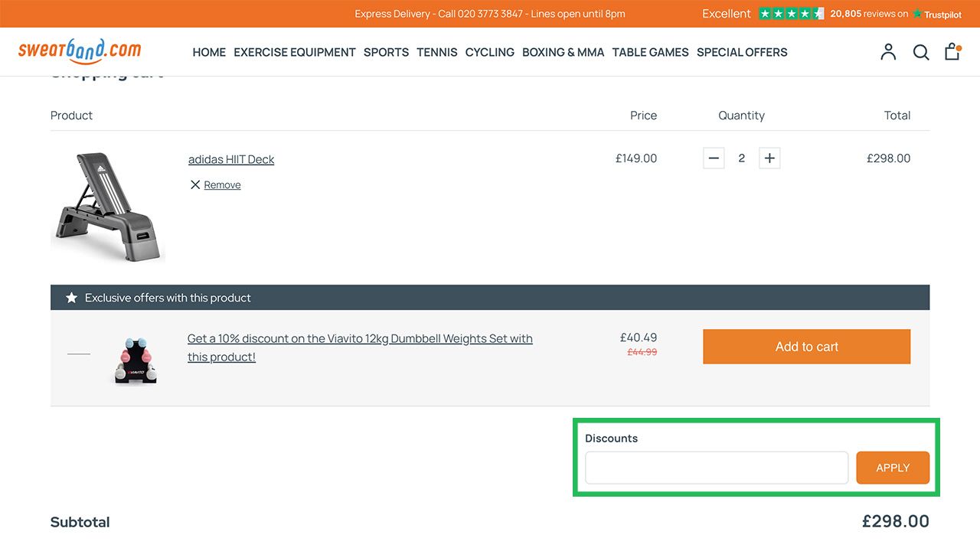The width and height of the screenshot is (980, 551).
Task: Click Express Delivery phone number banner
Action: pyautogui.click(x=490, y=14)
